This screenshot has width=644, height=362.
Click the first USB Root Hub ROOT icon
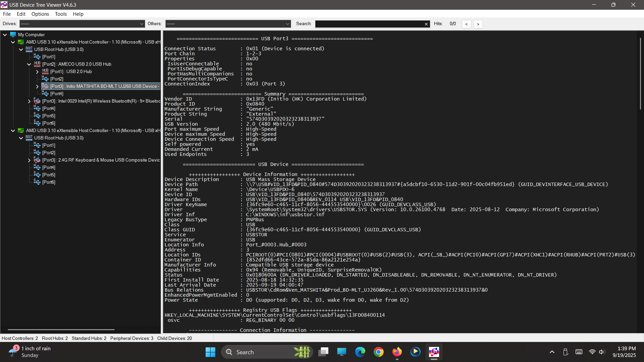pos(29,49)
